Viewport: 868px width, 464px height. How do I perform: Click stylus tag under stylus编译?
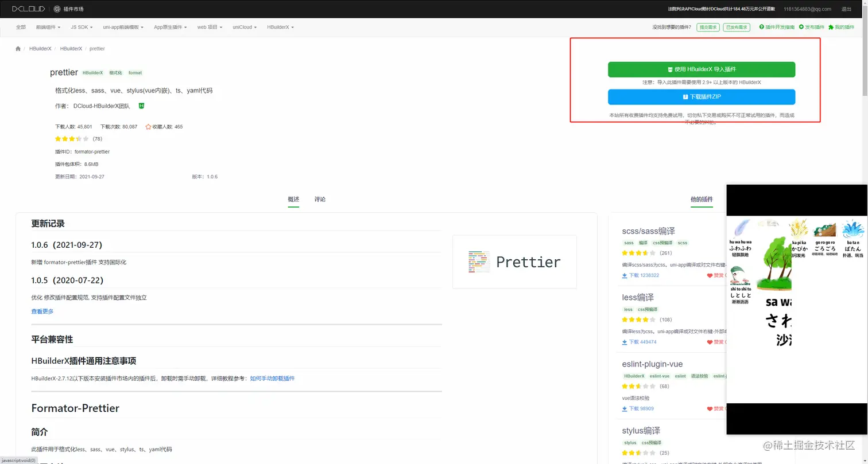pyautogui.click(x=630, y=443)
